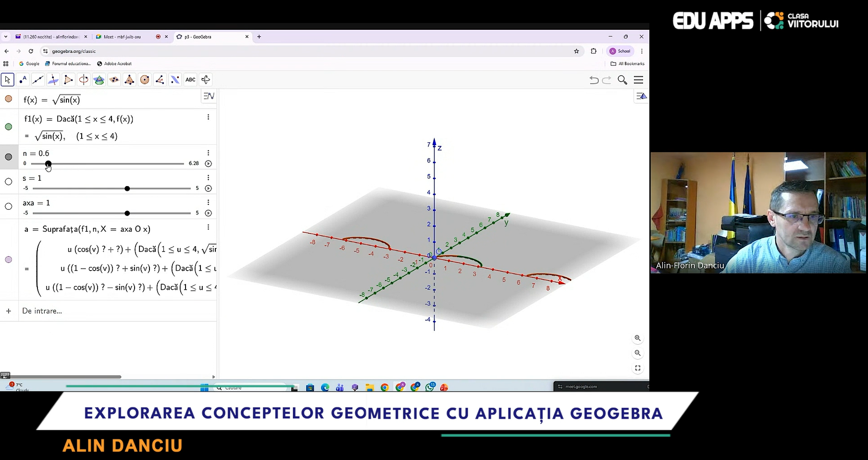Open the three-dot menu for n = 0.6
This screenshot has width=868, height=460.
point(208,153)
